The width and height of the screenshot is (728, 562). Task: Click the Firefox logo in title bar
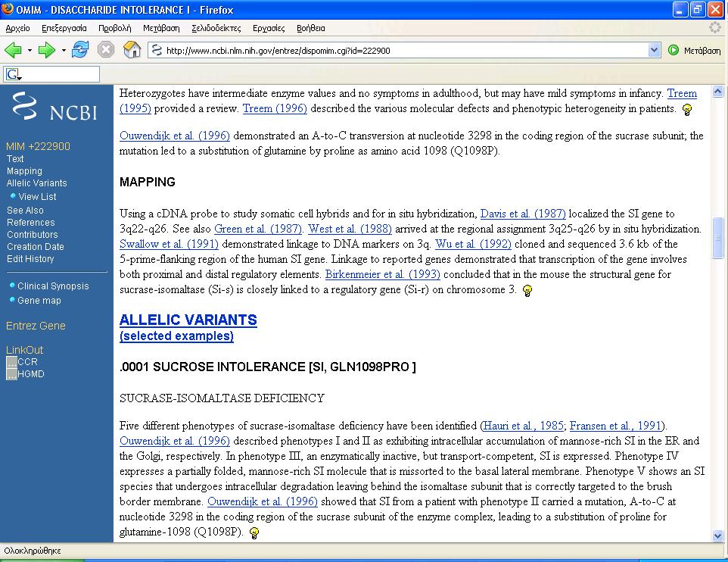tap(8, 9)
